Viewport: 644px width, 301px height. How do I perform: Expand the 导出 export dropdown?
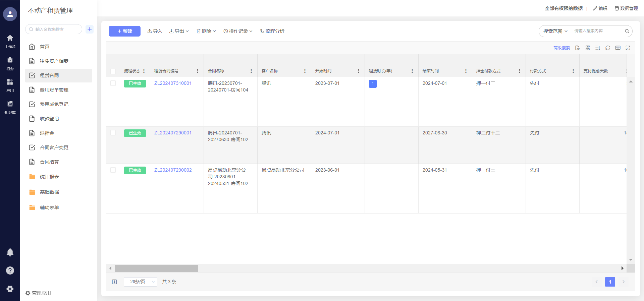[179, 31]
